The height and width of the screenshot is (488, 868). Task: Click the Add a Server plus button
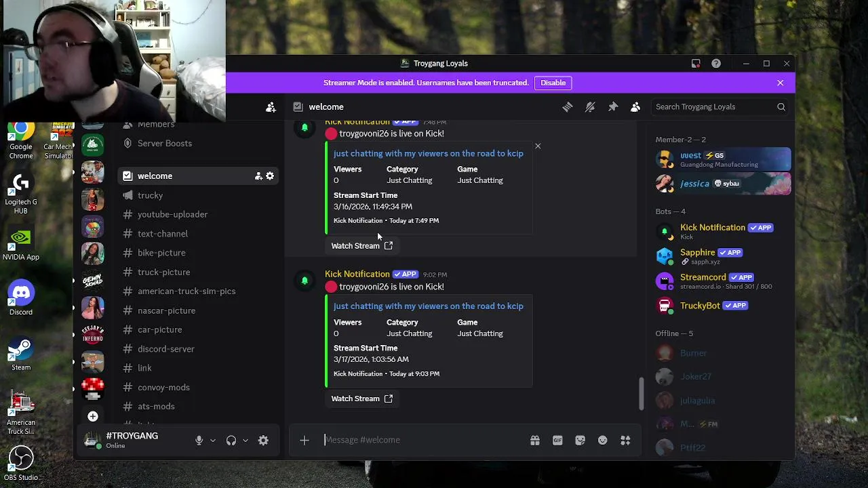pyautogui.click(x=93, y=416)
